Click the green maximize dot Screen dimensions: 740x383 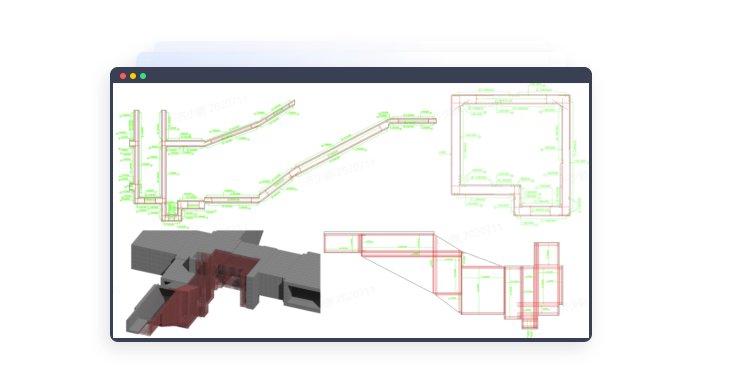[143, 76]
